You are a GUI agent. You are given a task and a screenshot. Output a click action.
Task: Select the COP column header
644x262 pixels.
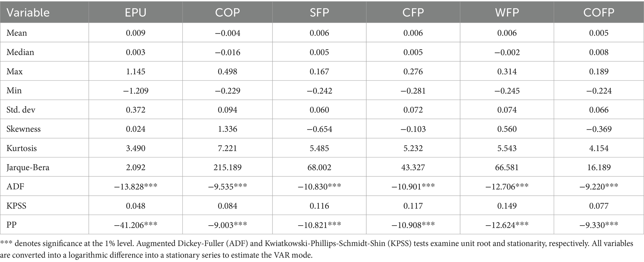pyautogui.click(x=227, y=12)
